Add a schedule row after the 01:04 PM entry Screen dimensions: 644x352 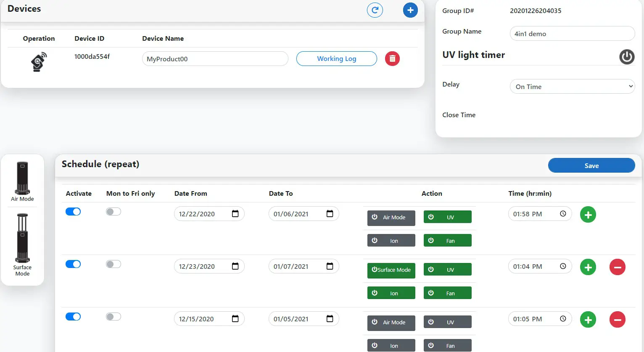point(588,267)
